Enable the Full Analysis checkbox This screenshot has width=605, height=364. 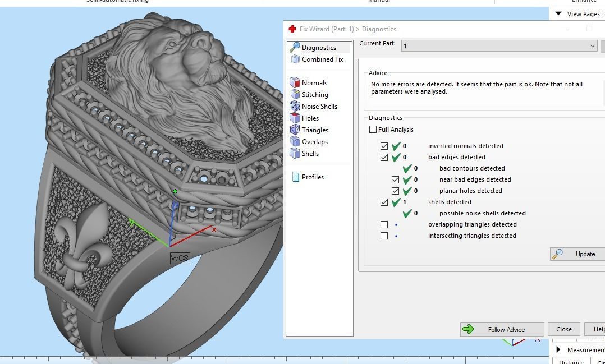click(x=373, y=130)
